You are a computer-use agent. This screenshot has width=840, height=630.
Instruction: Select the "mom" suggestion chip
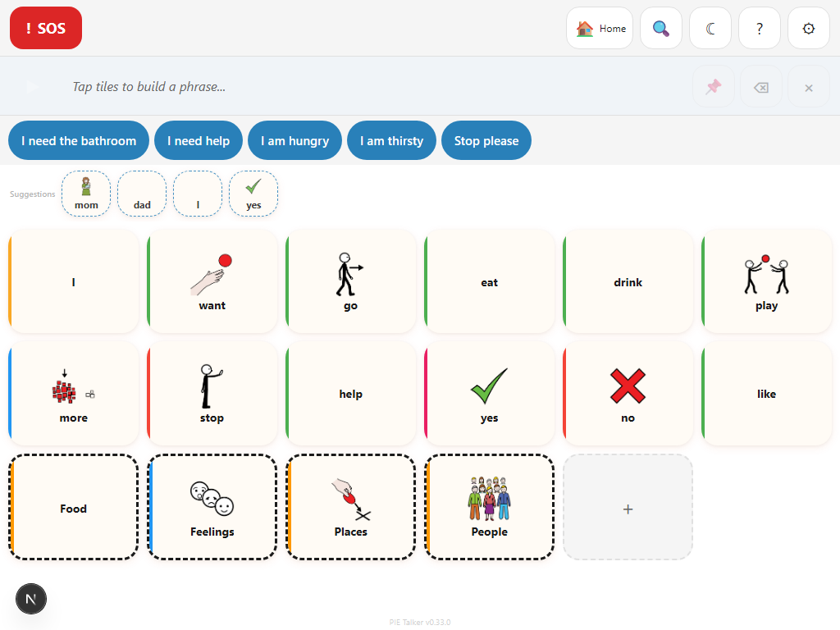pos(86,194)
